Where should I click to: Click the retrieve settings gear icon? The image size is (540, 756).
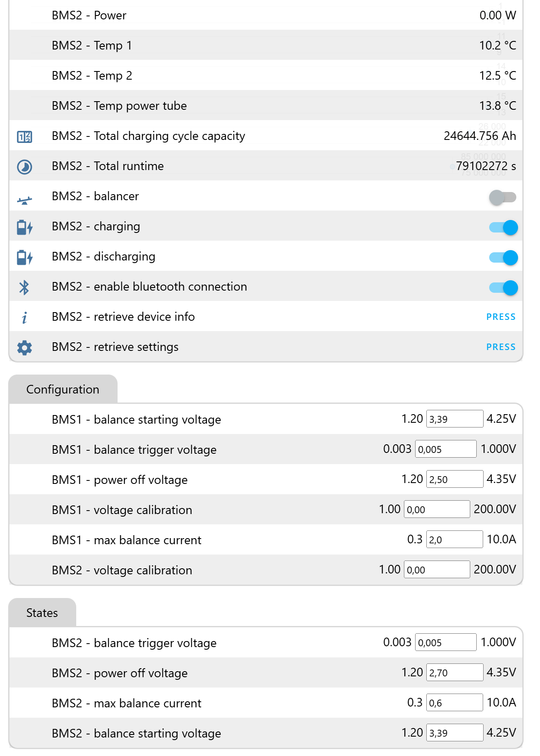(25, 347)
